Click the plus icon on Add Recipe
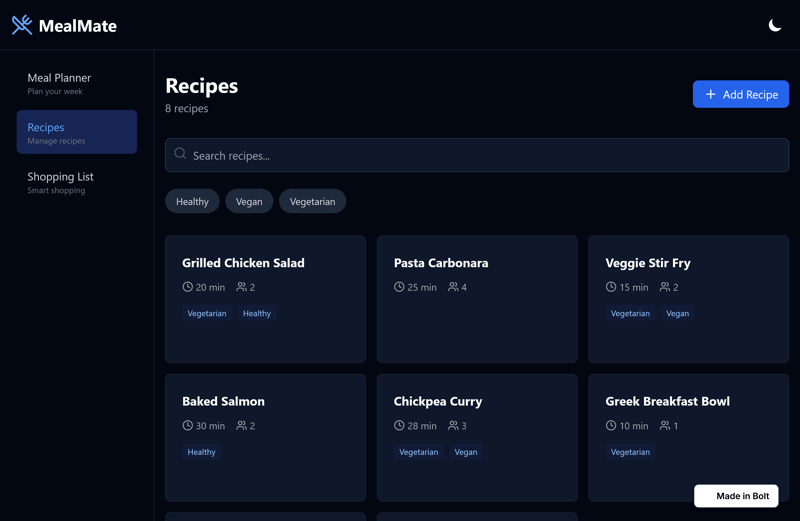This screenshot has width=800, height=521. pyautogui.click(x=710, y=94)
